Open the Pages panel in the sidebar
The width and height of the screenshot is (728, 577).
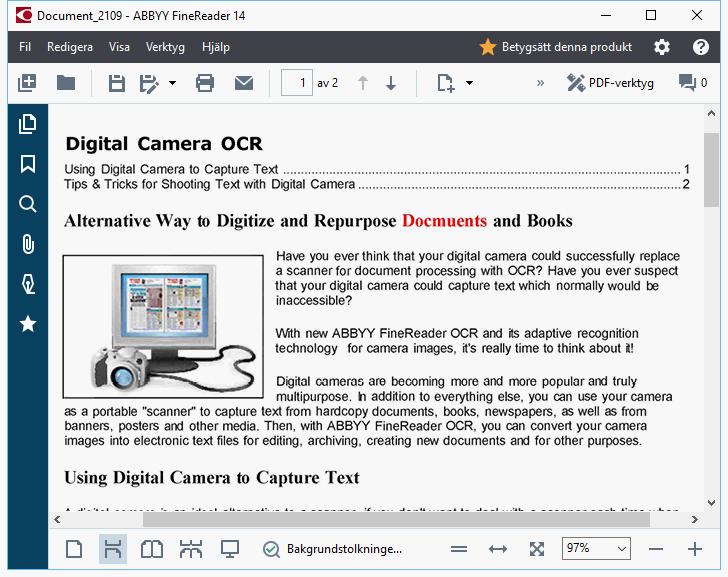(28, 124)
